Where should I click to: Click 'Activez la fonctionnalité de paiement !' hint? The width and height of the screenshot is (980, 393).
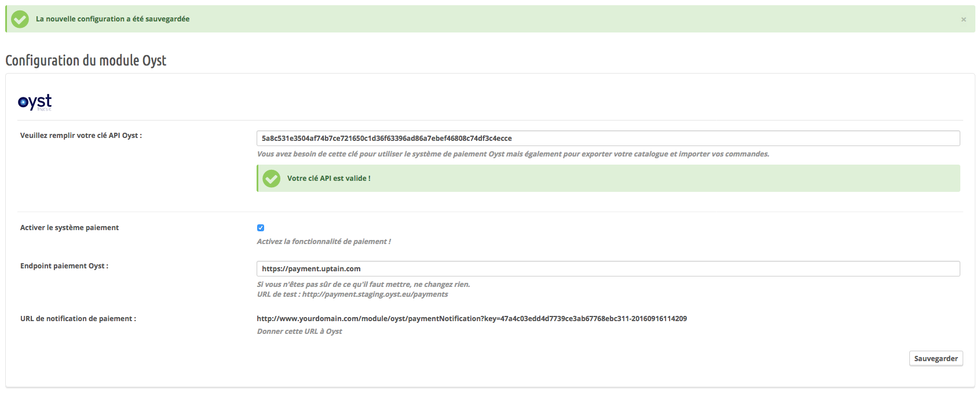tap(324, 241)
